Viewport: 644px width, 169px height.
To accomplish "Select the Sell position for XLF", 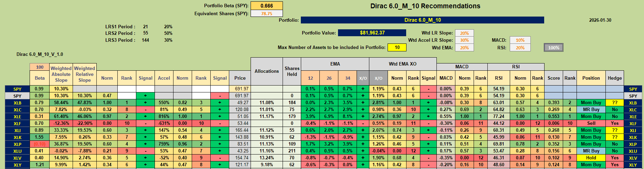I will [591, 123].
